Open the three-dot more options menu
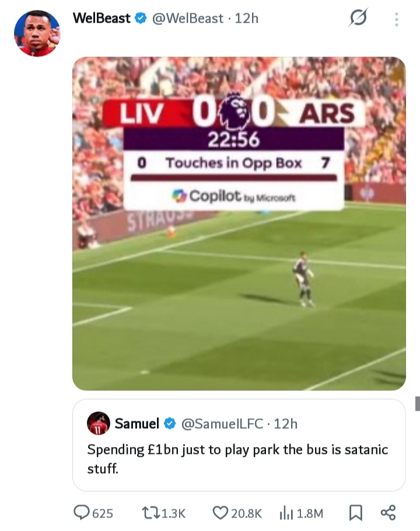 pos(397,19)
